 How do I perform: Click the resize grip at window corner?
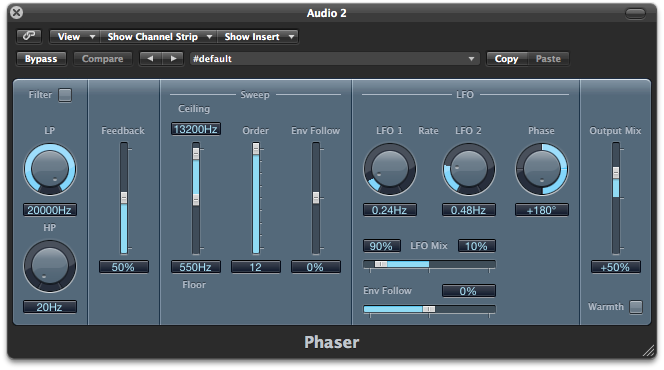(x=648, y=351)
